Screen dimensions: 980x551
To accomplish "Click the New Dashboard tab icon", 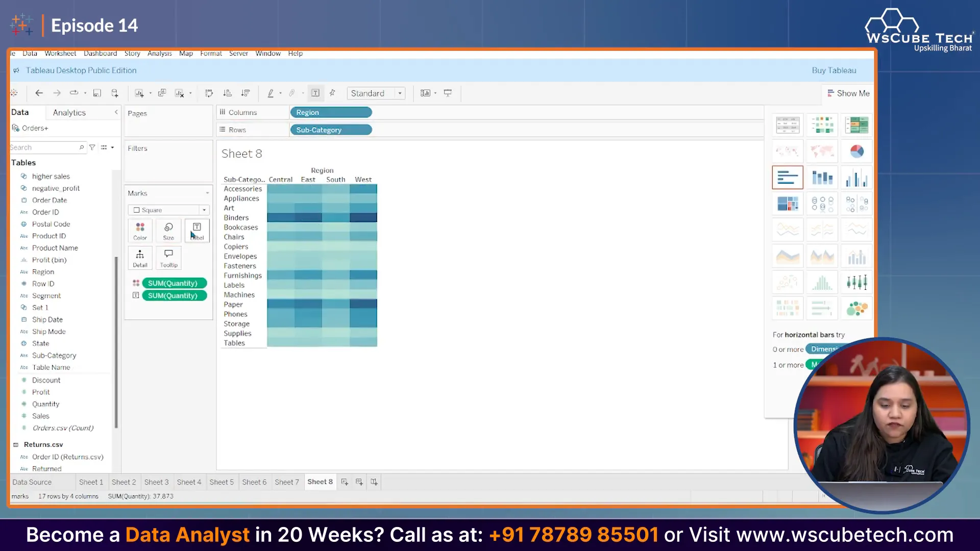I will coord(359,482).
